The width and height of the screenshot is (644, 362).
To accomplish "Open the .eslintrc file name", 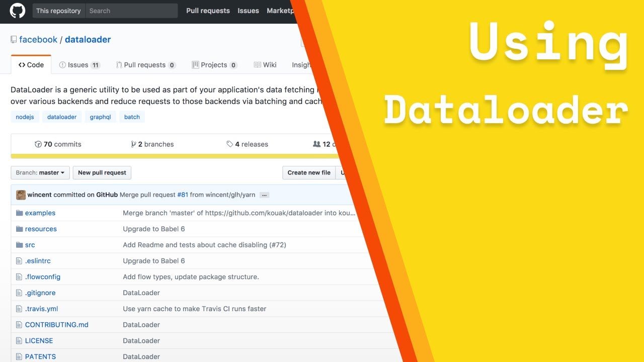I will pyautogui.click(x=38, y=261).
